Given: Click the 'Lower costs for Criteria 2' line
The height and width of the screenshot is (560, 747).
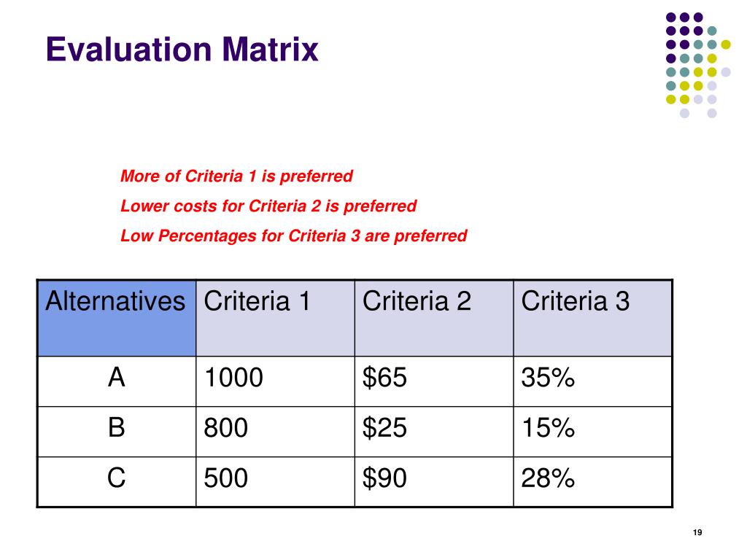Looking at the screenshot, I should click(x=268, y=206).
